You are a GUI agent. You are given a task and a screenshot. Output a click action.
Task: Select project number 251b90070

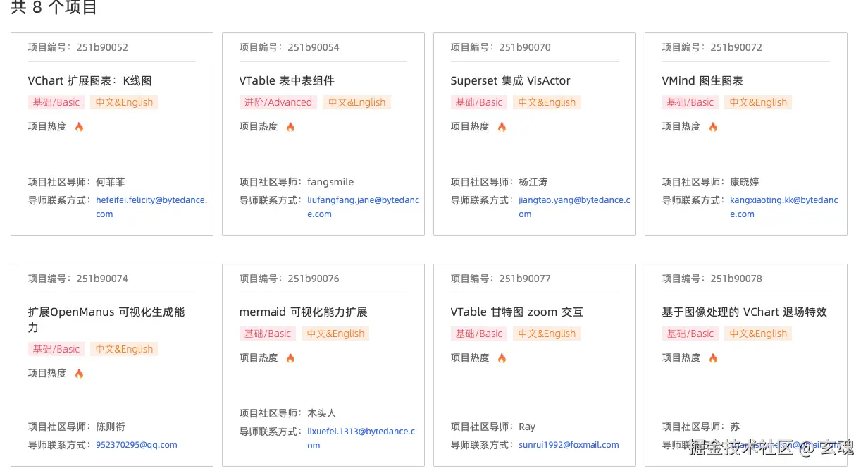click(x=525, y=47)
